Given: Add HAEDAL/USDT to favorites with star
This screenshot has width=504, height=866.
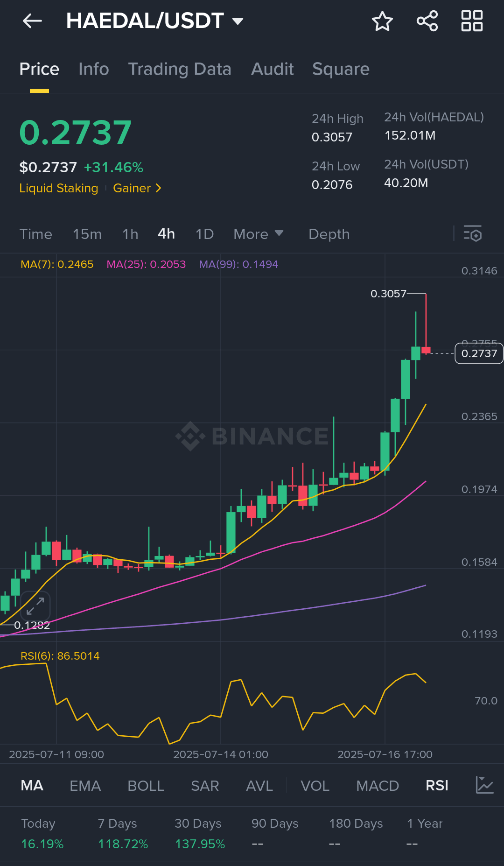Looking at the screenshot, I should 382,21.
